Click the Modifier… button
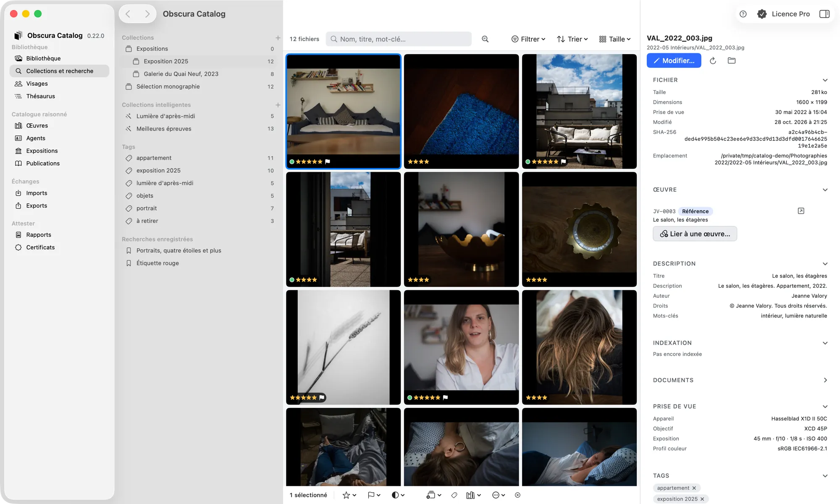 (674, 60)
